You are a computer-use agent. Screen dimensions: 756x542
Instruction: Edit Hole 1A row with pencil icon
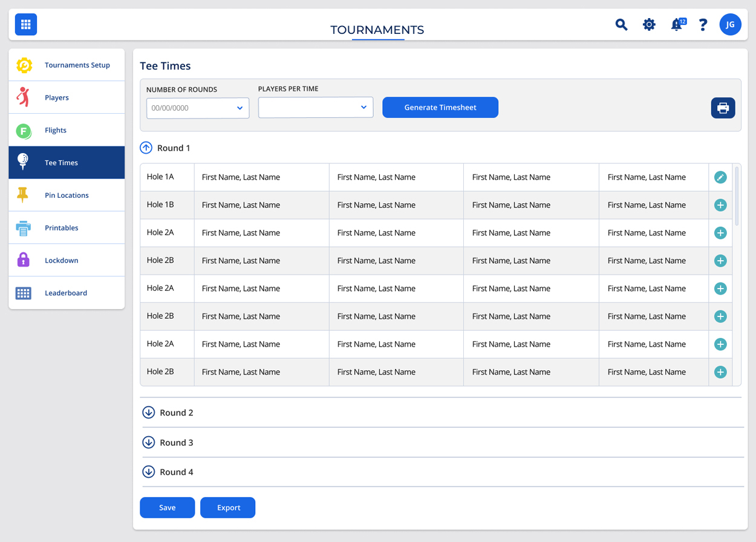(720, 177)
